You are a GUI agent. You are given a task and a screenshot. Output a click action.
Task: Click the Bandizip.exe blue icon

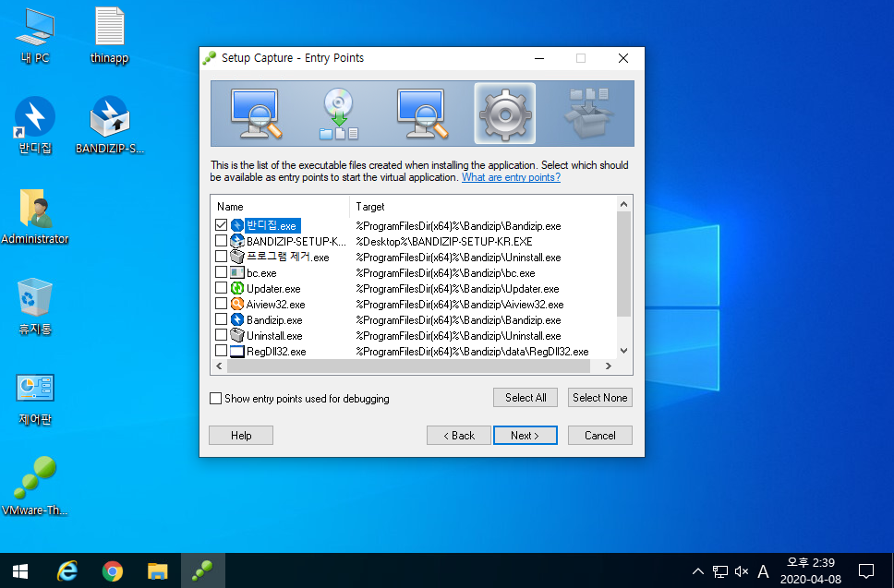pyautogui.click(x=237, y=319)
